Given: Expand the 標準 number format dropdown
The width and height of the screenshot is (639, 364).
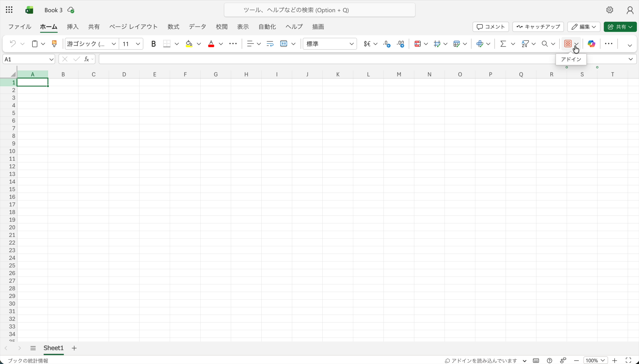Looking at the screenshot, I should tap(351, 43).
